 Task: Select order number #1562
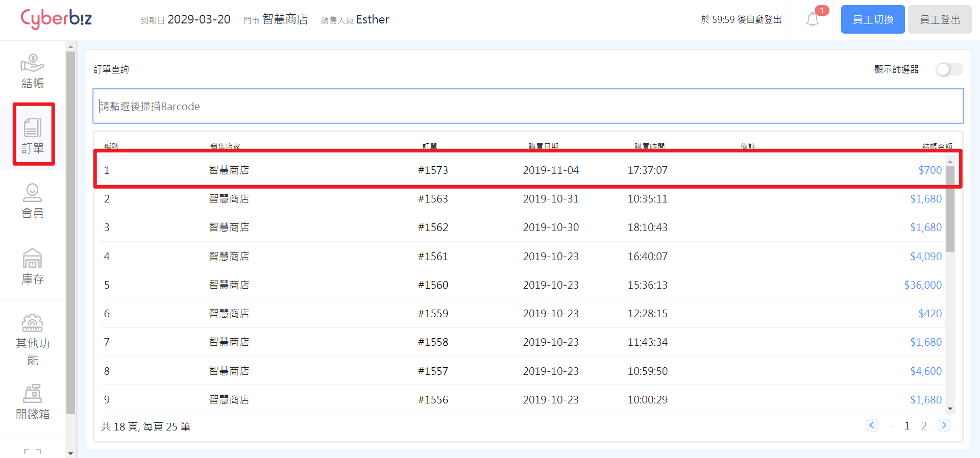pos(433,227)
